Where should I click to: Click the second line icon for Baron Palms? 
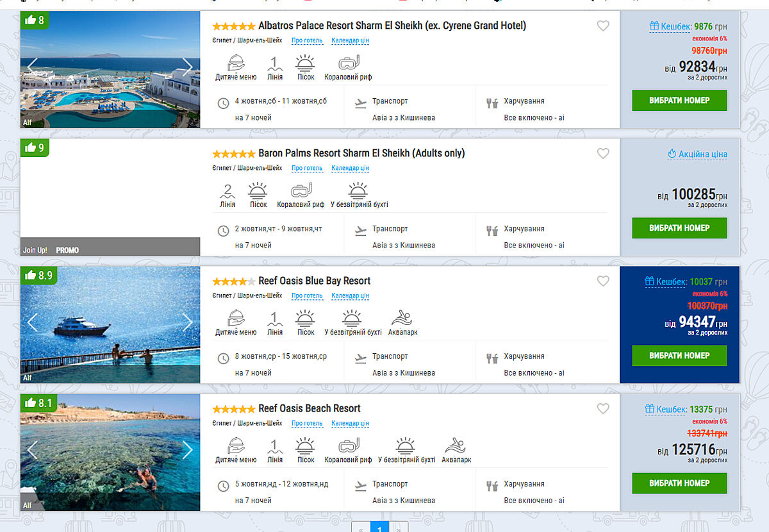point(227,191)
